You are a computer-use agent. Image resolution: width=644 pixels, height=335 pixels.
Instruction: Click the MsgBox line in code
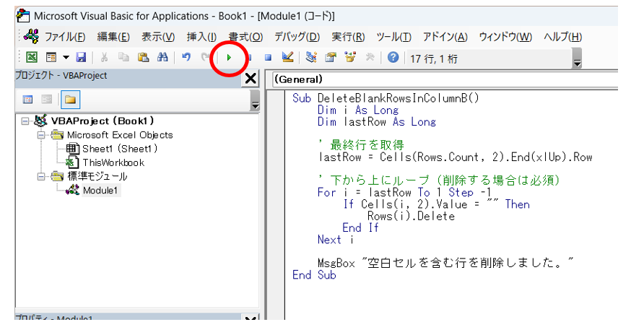(445, 263)
